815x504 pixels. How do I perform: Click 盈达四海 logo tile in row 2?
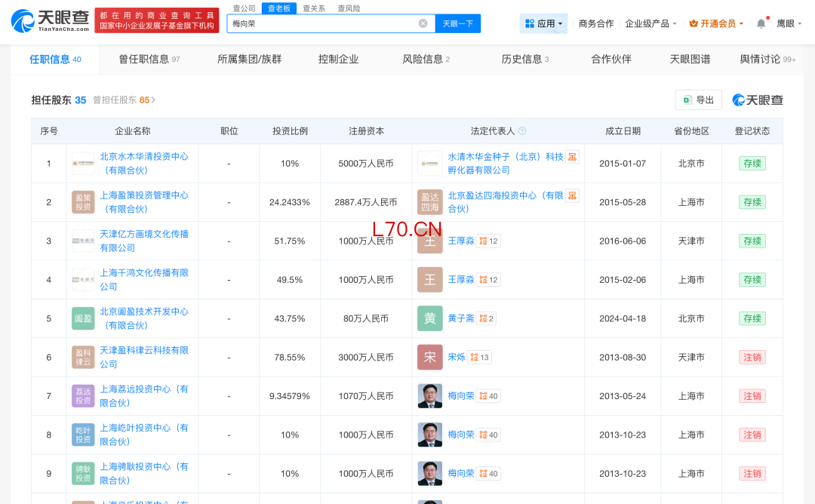point(430,202)
